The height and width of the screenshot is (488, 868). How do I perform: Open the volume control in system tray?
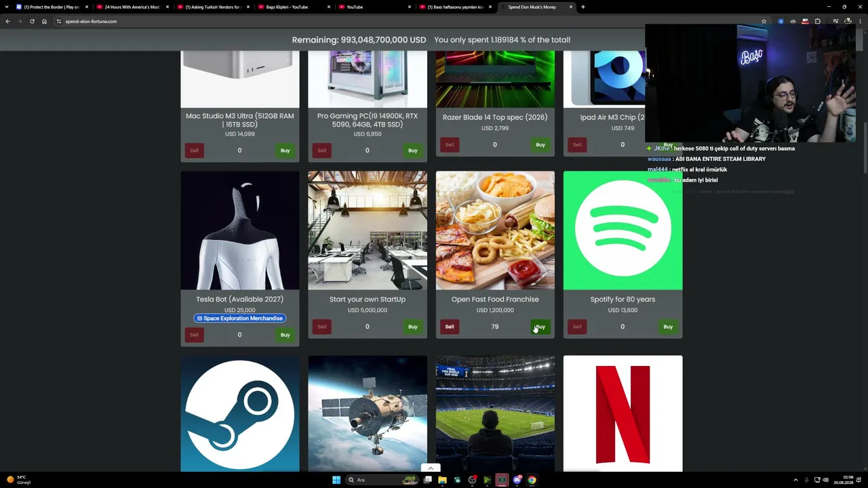tap(825, 480)
